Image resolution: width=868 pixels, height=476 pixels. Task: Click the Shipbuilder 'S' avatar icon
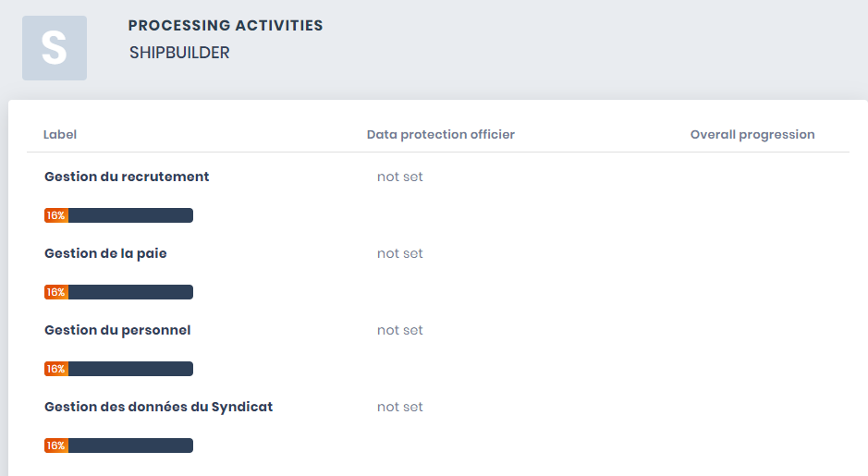tap(55, 48)
